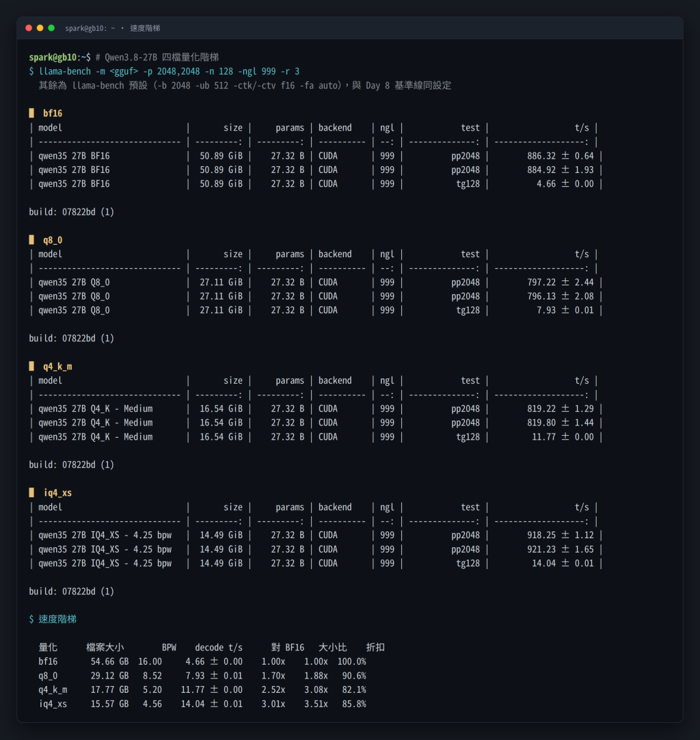
Task: Click the summary header 'decode t/s'
Action: click(218, 648)
